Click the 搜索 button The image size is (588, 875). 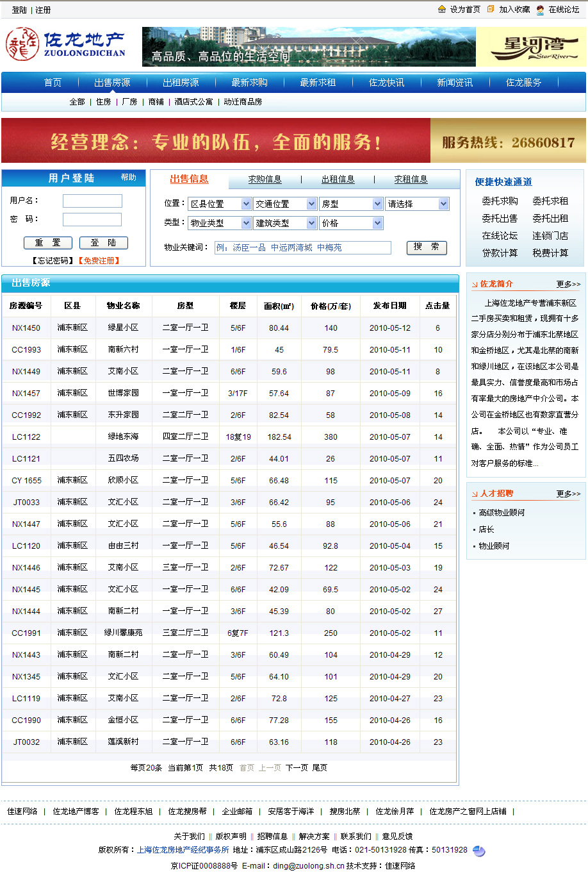click(427, 247)
